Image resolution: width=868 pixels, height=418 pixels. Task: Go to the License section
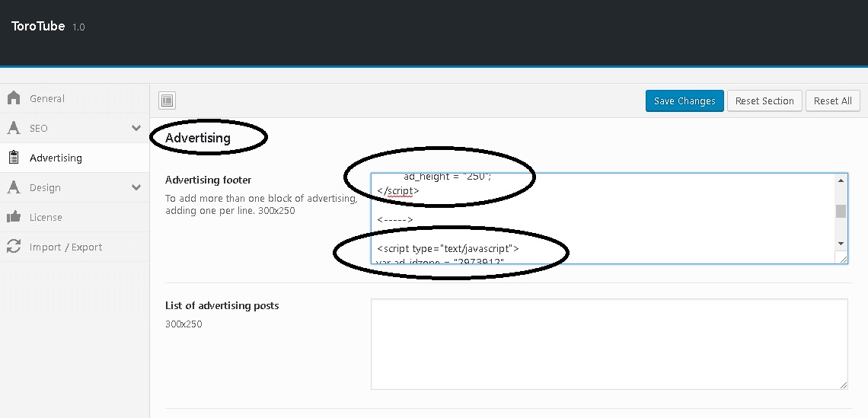[75, 217]
